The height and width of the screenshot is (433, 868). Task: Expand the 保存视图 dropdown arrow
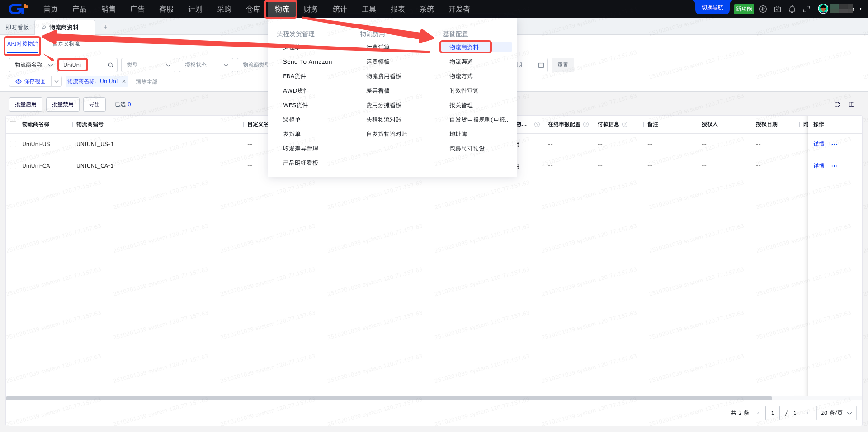click(57, 81)
